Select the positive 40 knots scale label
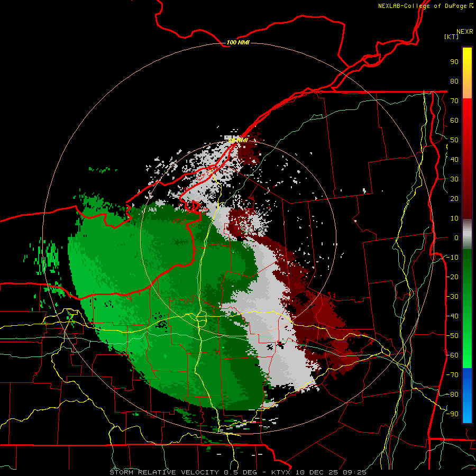 coord(454,159)
